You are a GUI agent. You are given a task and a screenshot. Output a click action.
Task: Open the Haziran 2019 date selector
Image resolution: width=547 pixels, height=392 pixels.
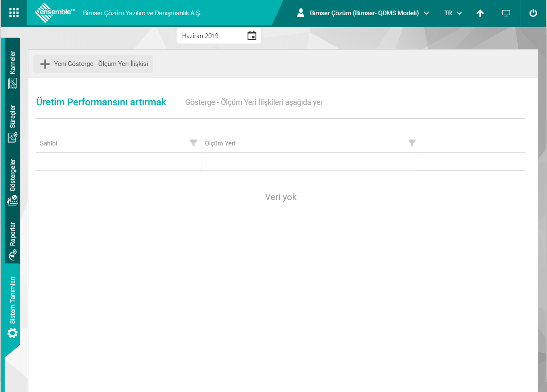(x=212, y=36)
